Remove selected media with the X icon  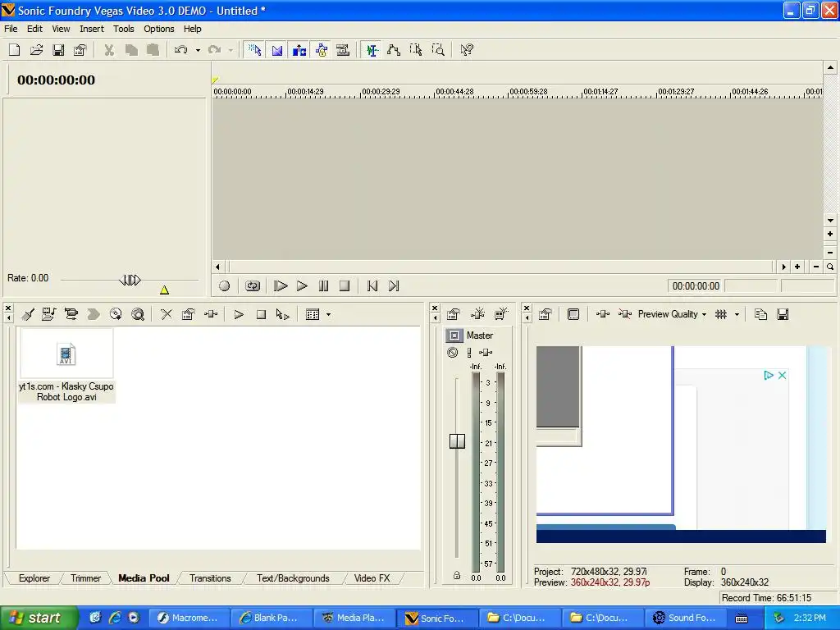coord(167,314)
